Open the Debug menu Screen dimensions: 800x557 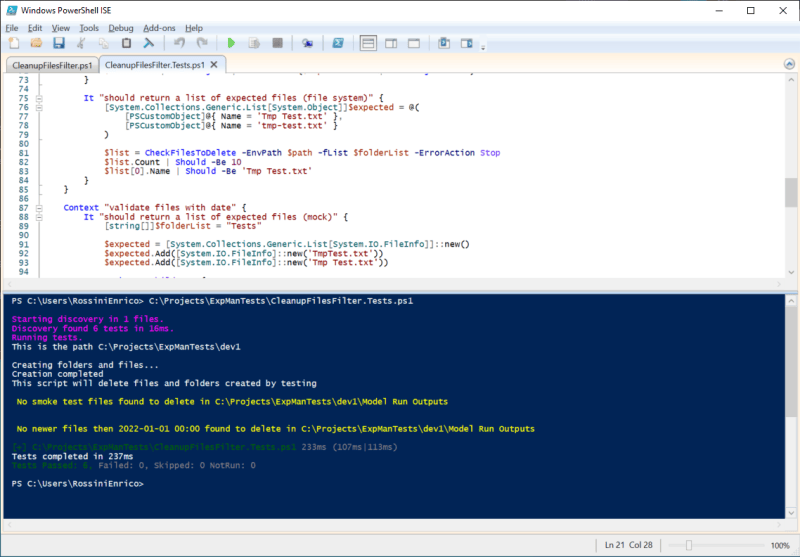coord(121,28)
